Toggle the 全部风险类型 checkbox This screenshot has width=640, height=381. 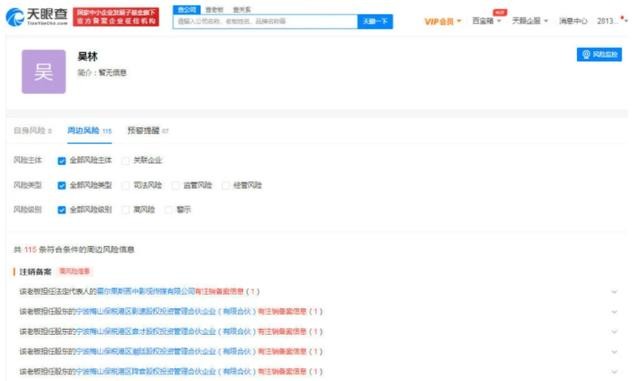(62, 185)
